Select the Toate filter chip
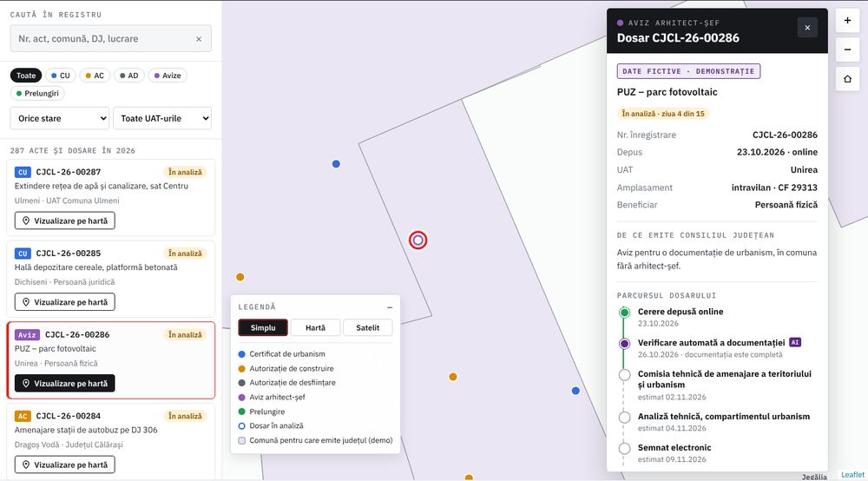Viewport: 868px width, 481px height. (x=26, y=76)
